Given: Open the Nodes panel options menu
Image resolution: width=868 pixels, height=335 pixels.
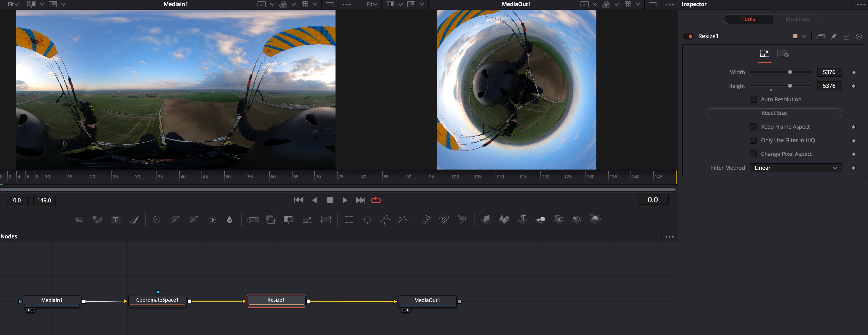Looking at the screenshot, I should click(669, 237).
